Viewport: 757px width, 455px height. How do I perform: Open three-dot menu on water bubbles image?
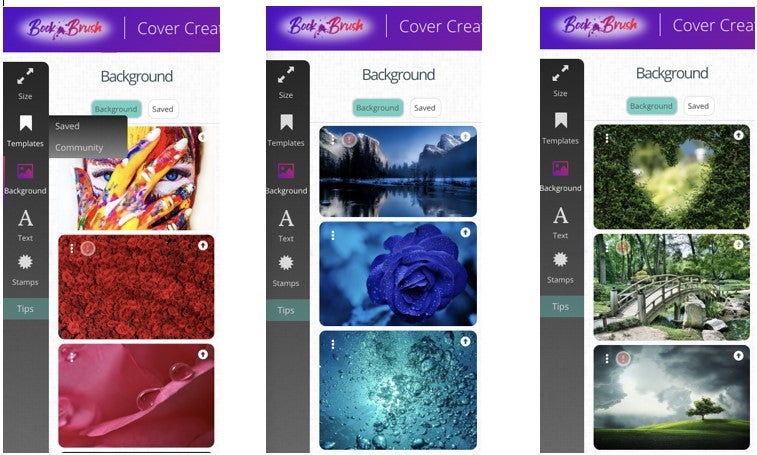(333, 344)
